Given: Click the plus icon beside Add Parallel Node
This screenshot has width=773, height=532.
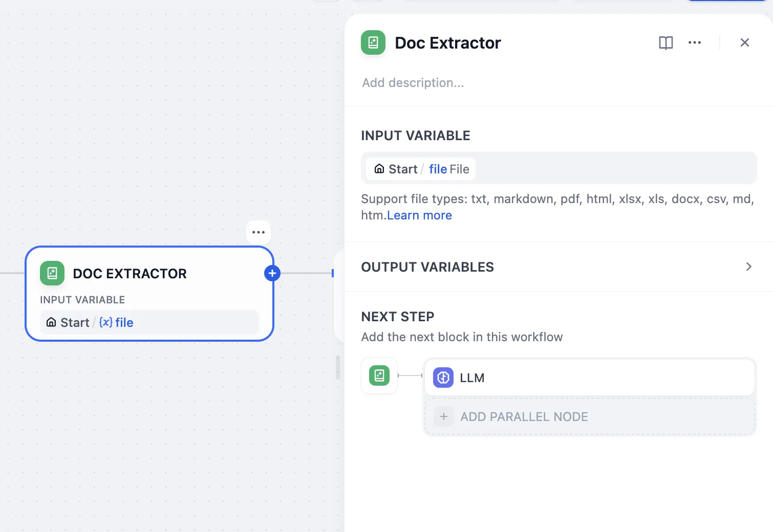Looking at the screenshot, I should coord(444,417).
